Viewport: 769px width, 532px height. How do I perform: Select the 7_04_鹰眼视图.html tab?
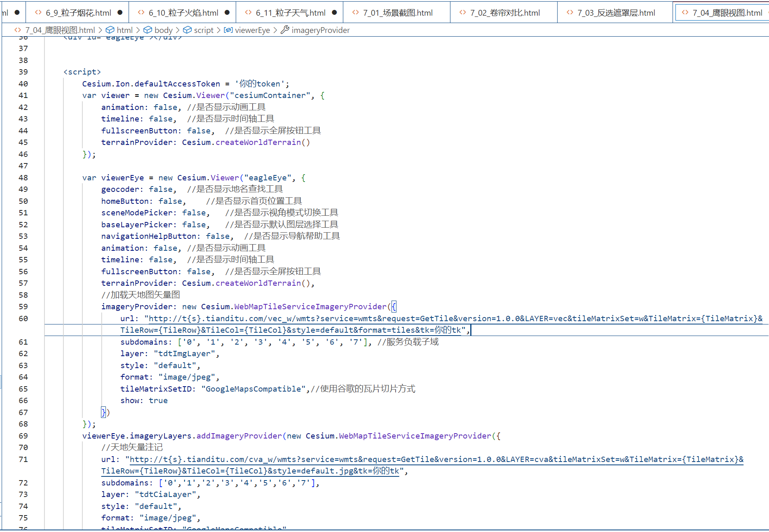721,13
